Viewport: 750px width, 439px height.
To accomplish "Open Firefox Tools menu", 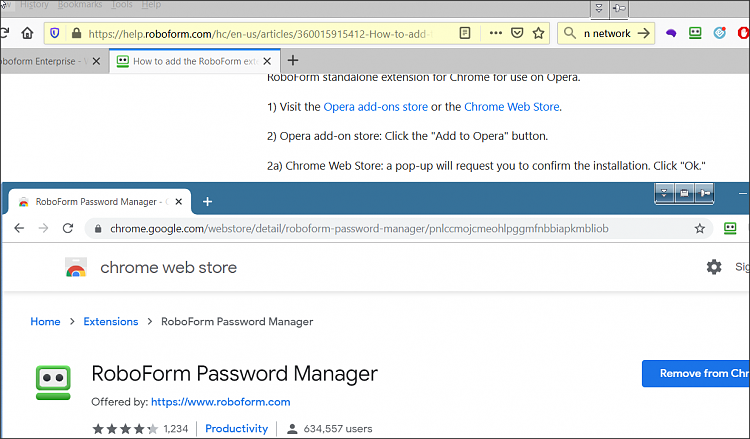I will [x=121, y=4].
